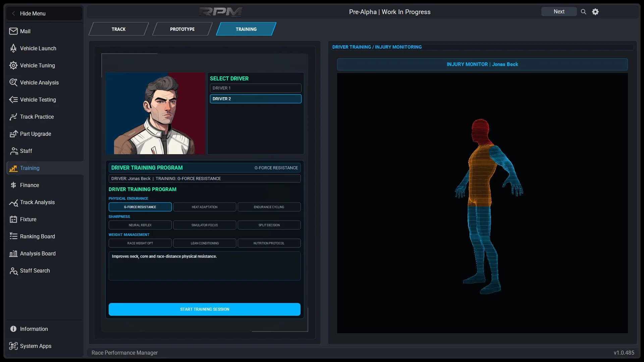The image size is (644, 362).
Task: Click the Ranking Board list icon
Action: point(13,236)
